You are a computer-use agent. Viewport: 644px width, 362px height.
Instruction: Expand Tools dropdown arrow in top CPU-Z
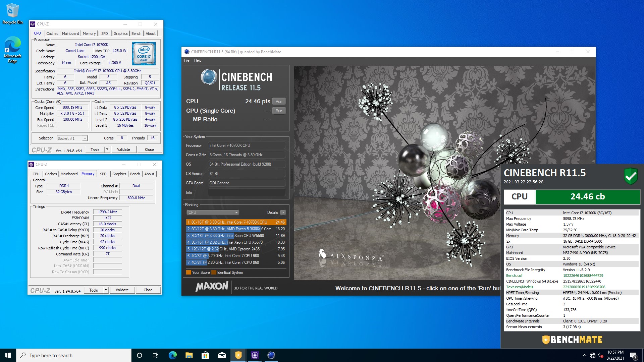107,149
